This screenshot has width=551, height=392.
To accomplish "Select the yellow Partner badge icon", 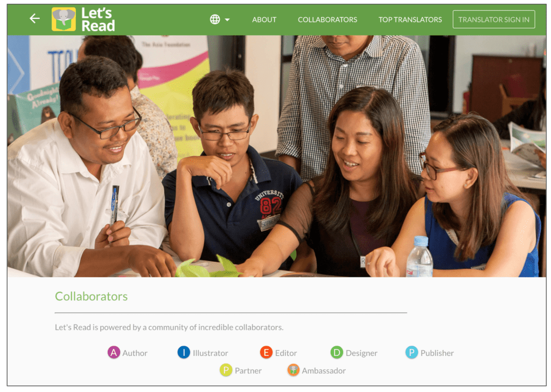I will click(226, 370).
